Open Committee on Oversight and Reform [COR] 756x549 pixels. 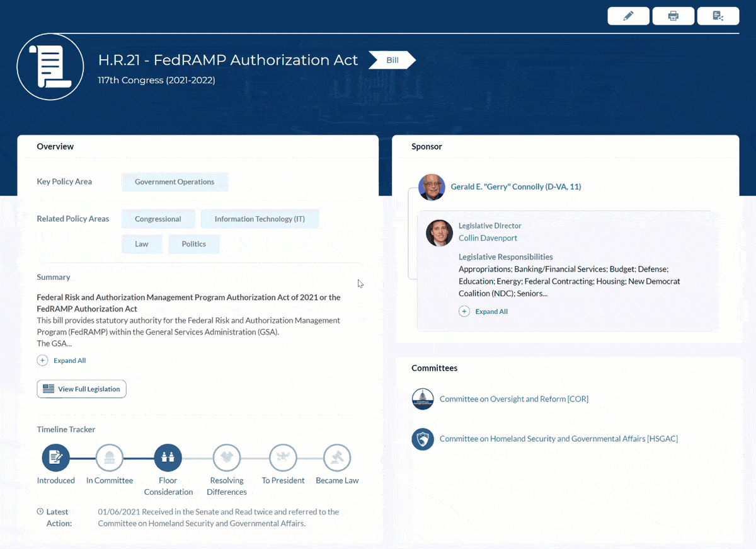pos(514,399)
